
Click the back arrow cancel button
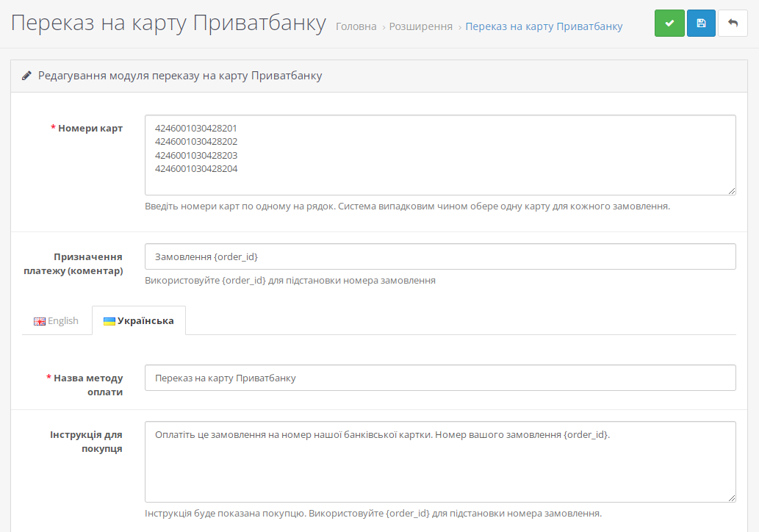coord(733,24)
